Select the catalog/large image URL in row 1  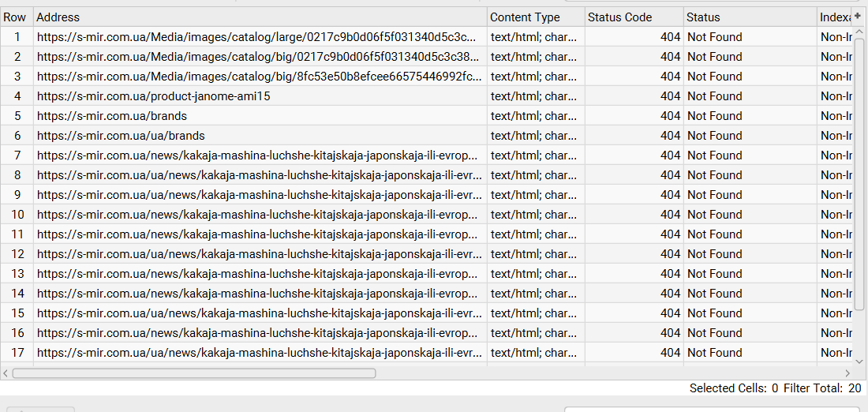pos(256,37)
